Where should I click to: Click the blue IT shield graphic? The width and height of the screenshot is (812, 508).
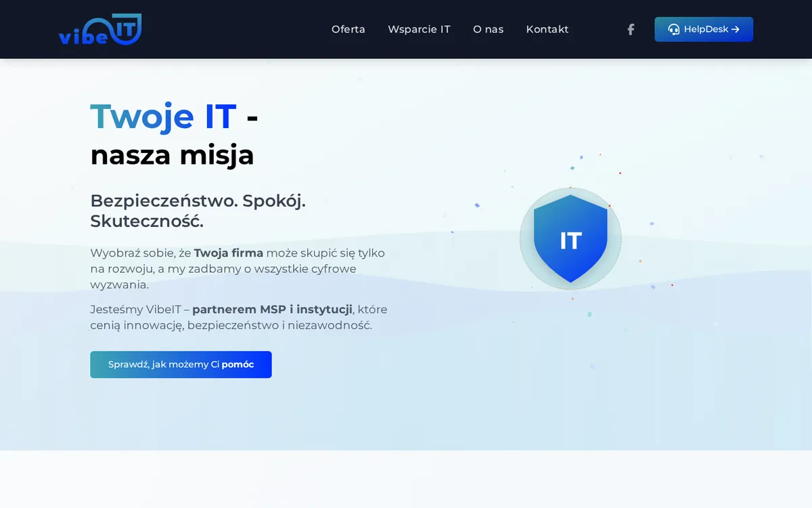[570, 239]
